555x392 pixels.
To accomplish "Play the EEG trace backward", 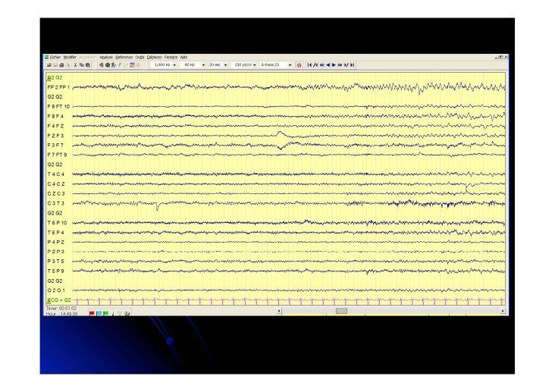I will 328,64.
